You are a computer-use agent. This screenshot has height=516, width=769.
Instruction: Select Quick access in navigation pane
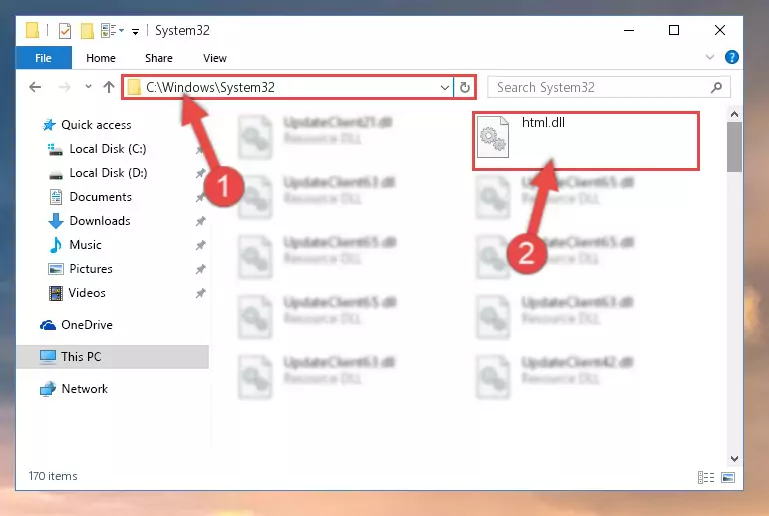pos(96,125)
